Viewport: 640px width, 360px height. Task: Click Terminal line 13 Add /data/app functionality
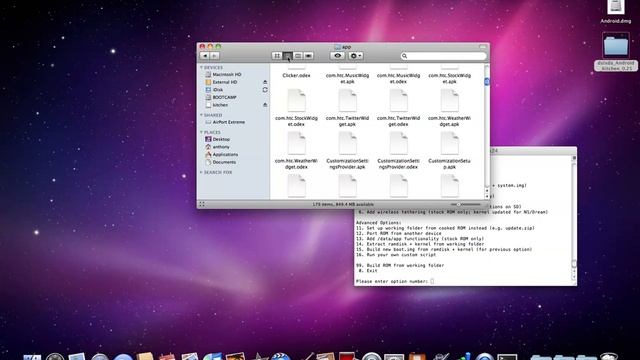[x=420, y=239]
